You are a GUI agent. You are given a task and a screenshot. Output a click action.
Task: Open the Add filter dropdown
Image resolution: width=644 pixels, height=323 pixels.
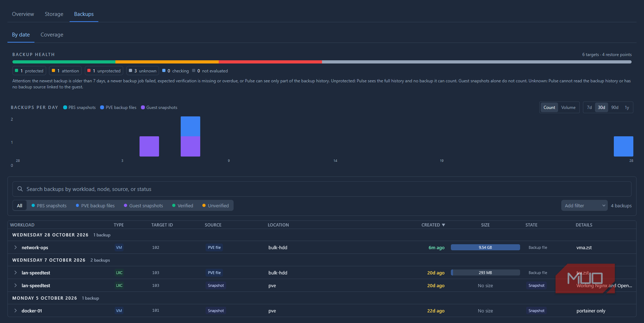584,206
